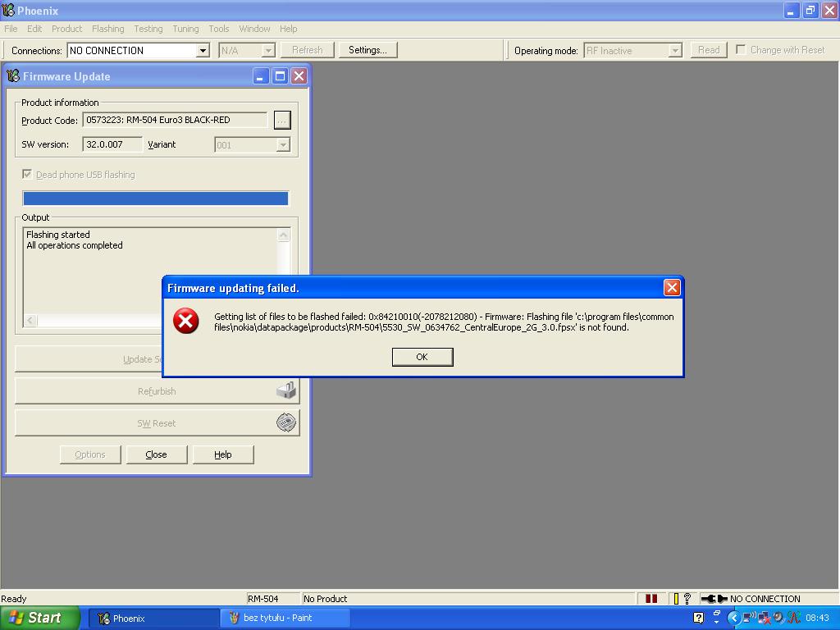Click the blue flashing progress bar
The height and width of the screenshot is (630, 840).
tap(156, 199)
